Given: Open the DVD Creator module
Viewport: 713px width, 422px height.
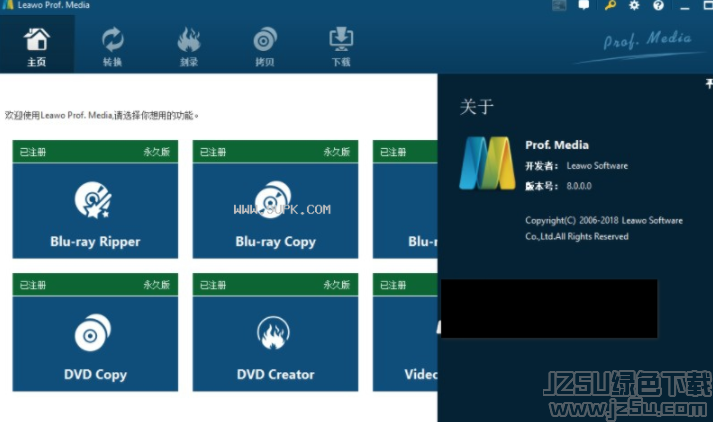Looking at the screenshot, I should click(x=275, y=332).
